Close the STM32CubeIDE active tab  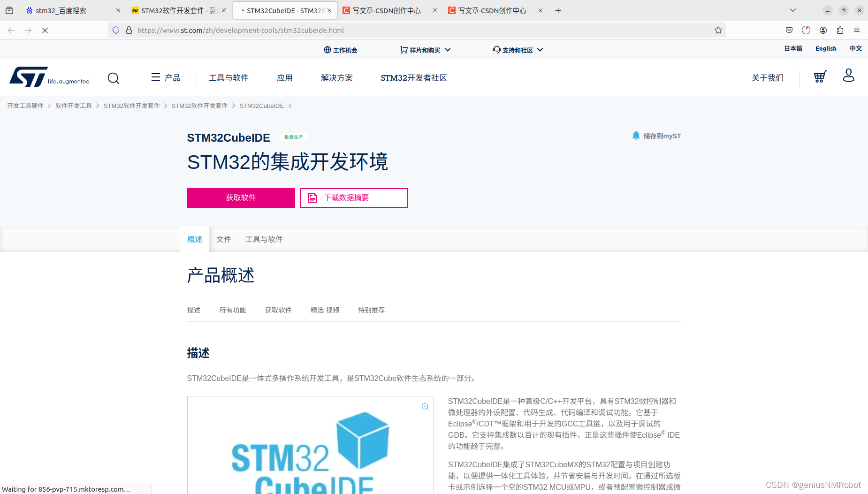329,10
